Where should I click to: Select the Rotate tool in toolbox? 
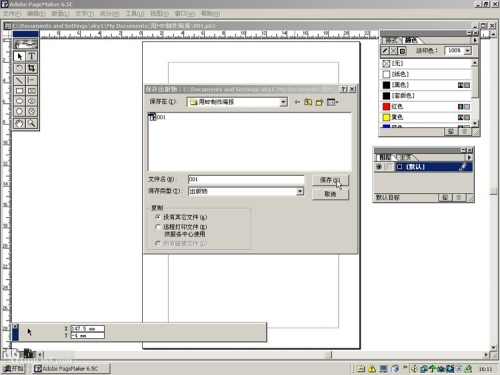coord(19,68)
